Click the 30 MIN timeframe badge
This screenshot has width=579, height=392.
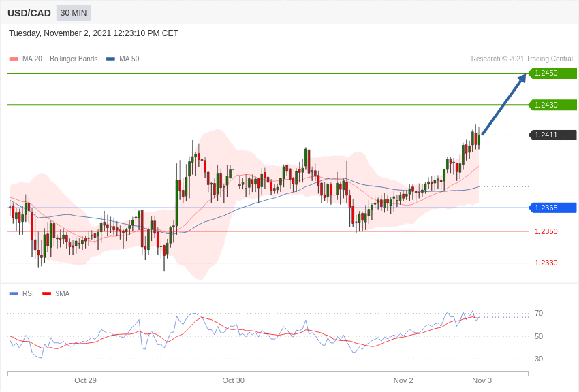tap(74, 13)
